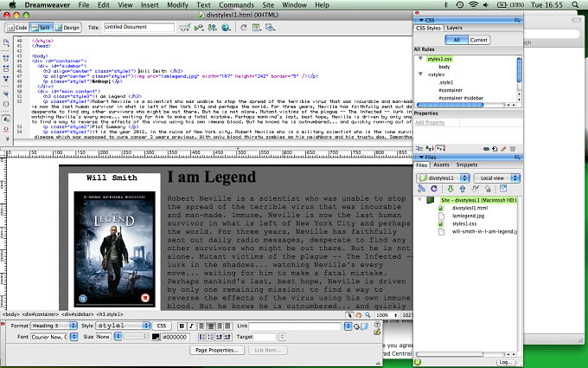588x368 pixels.
Task: Click the blue Put files arrow
Action: 463,189
